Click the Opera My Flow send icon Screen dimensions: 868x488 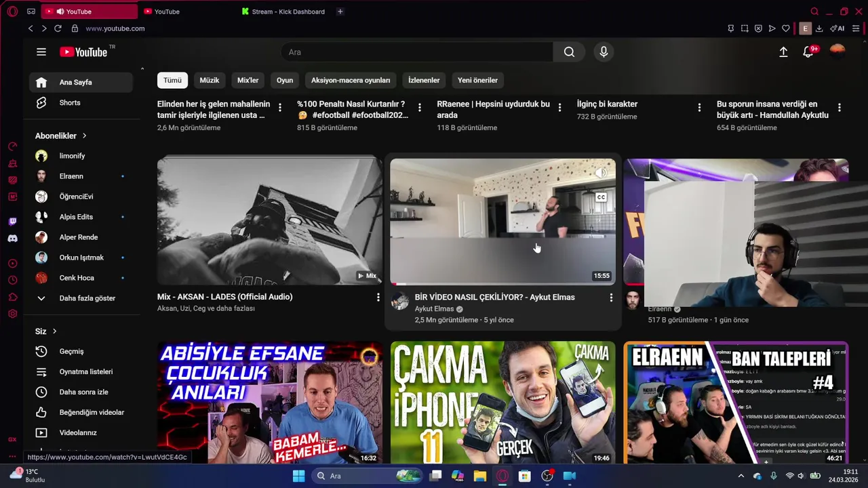pyautogui.click(x=772, y=28)
